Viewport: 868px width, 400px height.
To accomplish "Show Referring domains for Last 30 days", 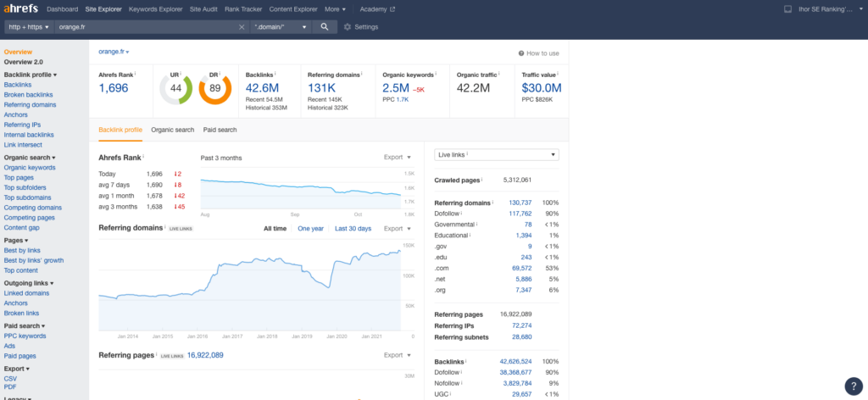I will click(x=353, y=229).
